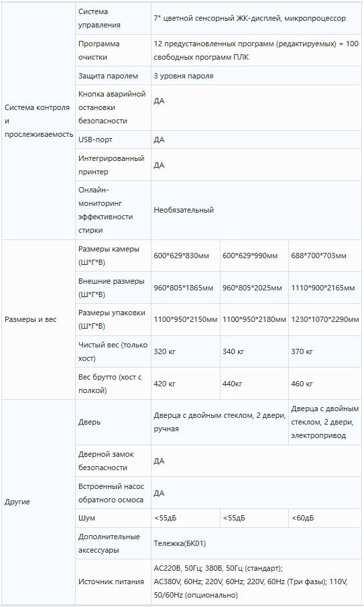Select the '3 уровня пароля' cell
The image size is (364, 607).
256,76
